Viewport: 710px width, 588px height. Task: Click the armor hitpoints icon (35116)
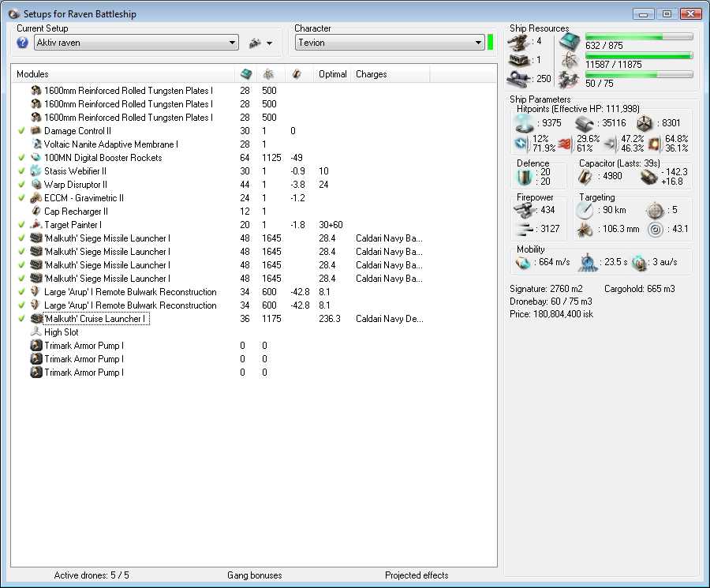pyautogui.click(x=584, y=123)
